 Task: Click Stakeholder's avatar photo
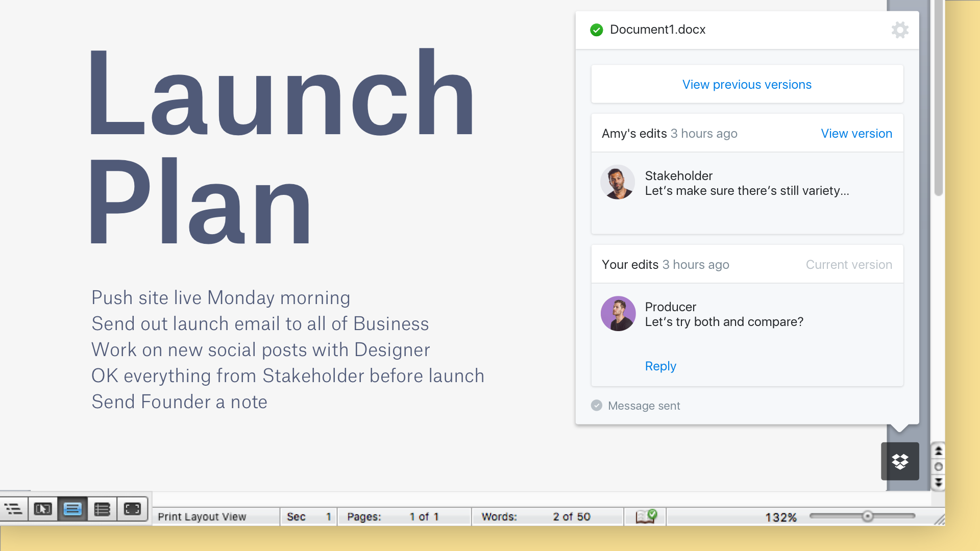click(x=618, y=182)
